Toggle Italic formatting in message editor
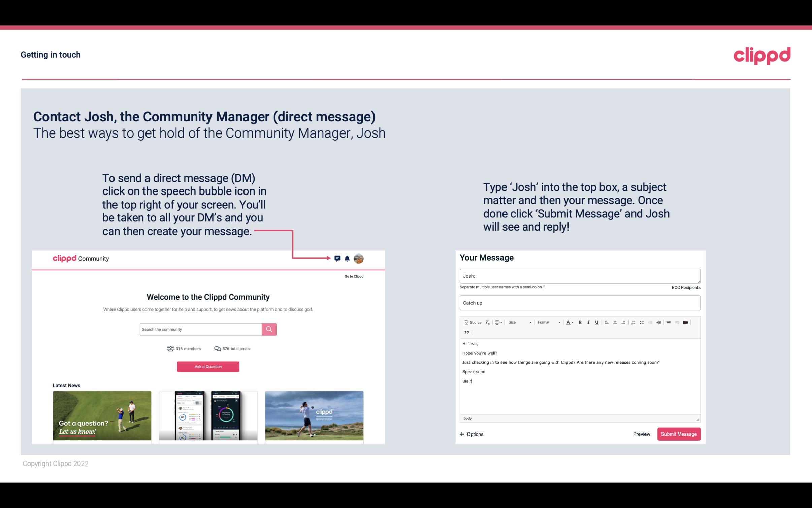812x508 pixels. click(x=589, y=322)
